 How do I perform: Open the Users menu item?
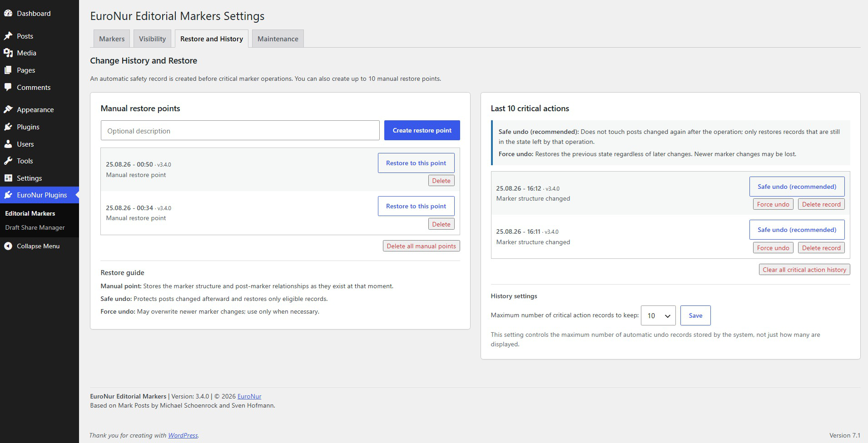(x=40, y=144)
